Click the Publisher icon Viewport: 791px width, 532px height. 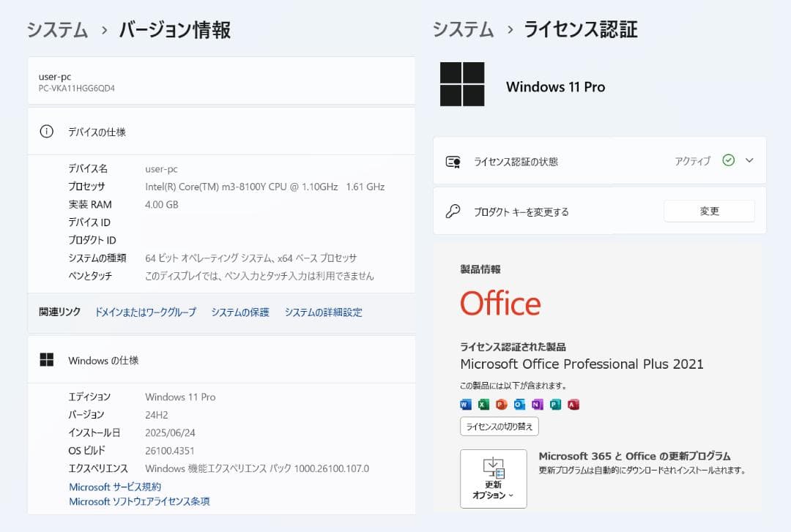[x=555, y=404]
